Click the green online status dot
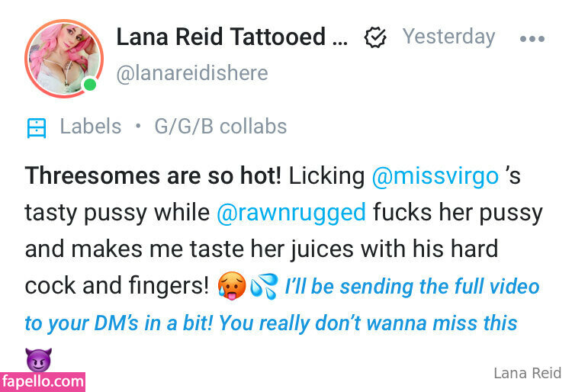This screenshot has width=572, height=392. [x=91, y=84]
